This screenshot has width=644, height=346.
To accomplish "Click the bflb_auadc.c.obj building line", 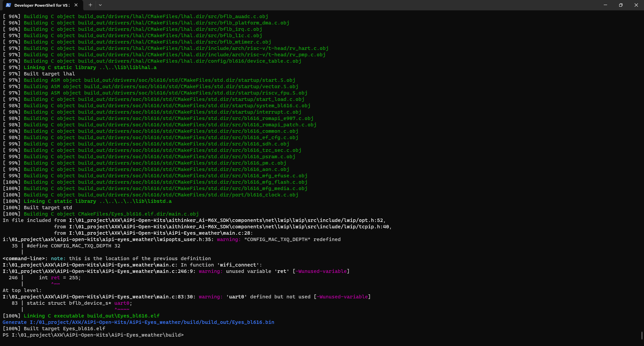I will point(136,16).
